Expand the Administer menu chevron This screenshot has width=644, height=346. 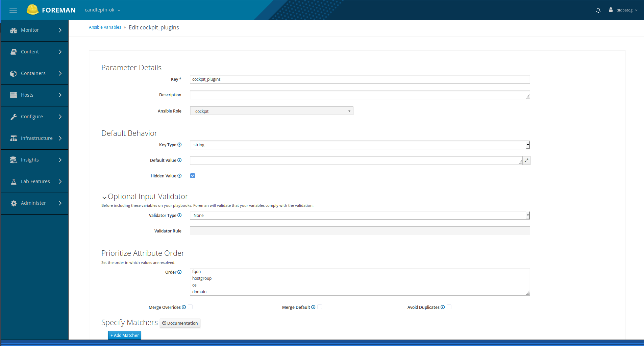[60, 203]
